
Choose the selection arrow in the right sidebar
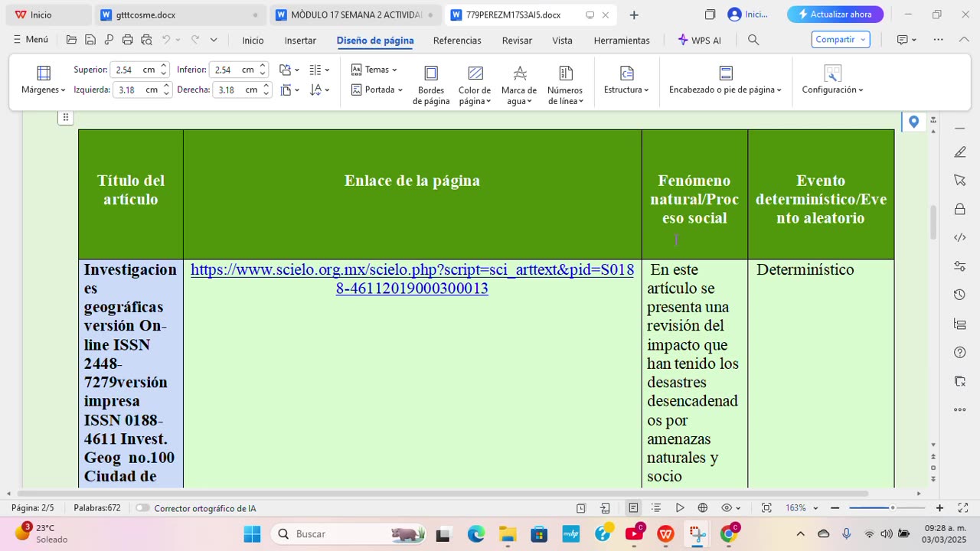click(x=960, y=181)
